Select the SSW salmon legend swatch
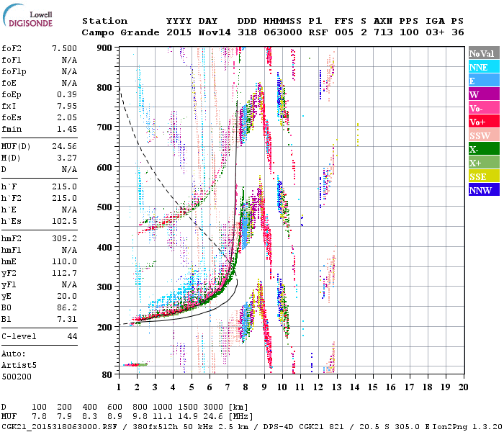 [x=484, y=135]
